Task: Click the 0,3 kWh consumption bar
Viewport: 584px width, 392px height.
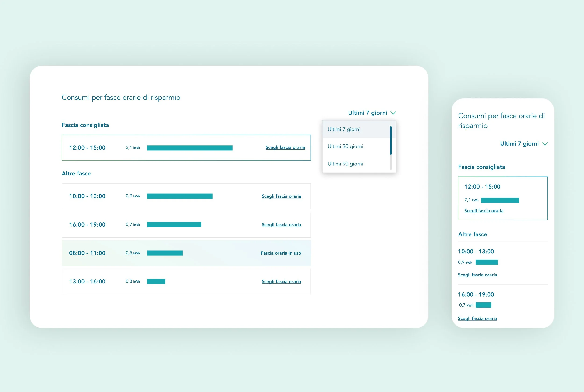Action: click(156, 281)
